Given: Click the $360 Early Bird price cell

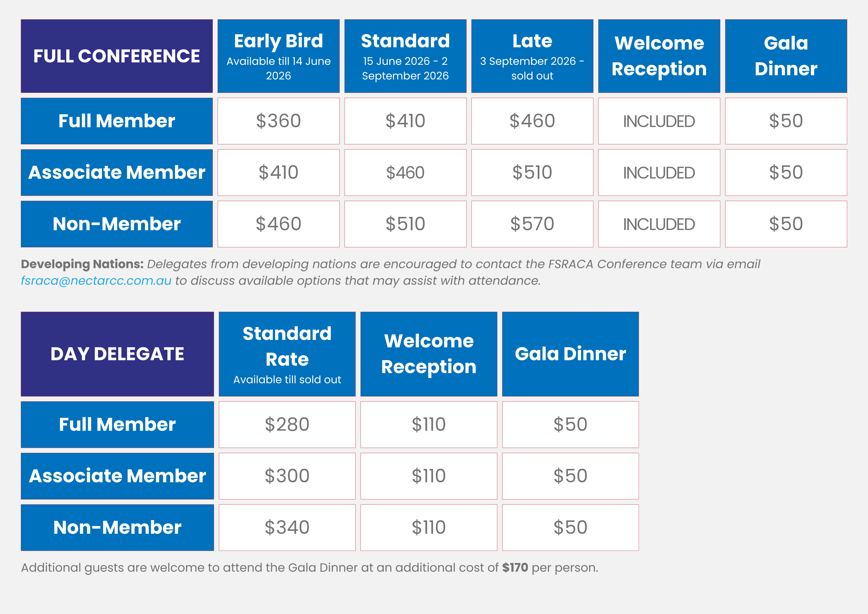Looking at the screenshot, I should coord(278,121).
